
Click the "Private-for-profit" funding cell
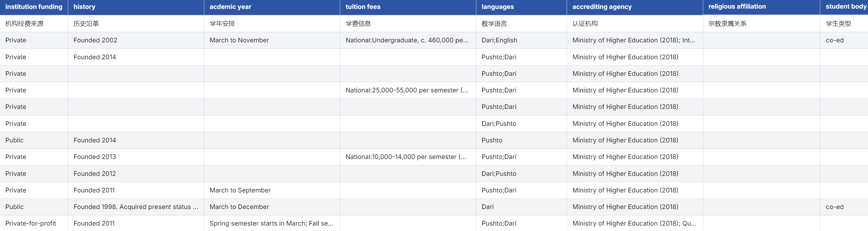(x=31, y=223)
